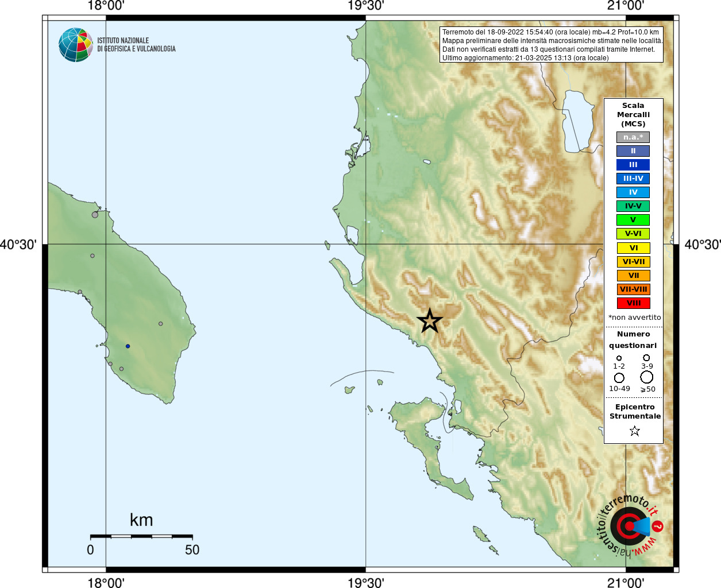
Task: Select the bright green V legend swatch
Action: [x=633, y=220]
